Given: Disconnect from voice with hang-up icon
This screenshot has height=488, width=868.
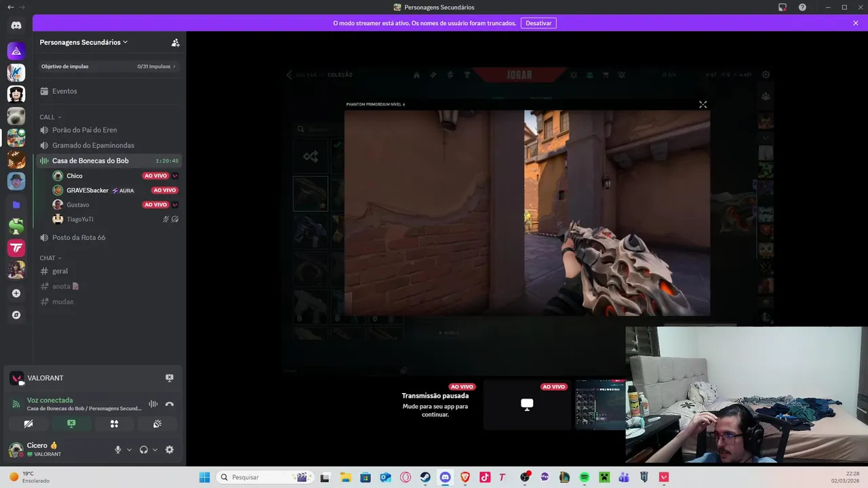Looking at the screenshot, I should tap(170, 404).
